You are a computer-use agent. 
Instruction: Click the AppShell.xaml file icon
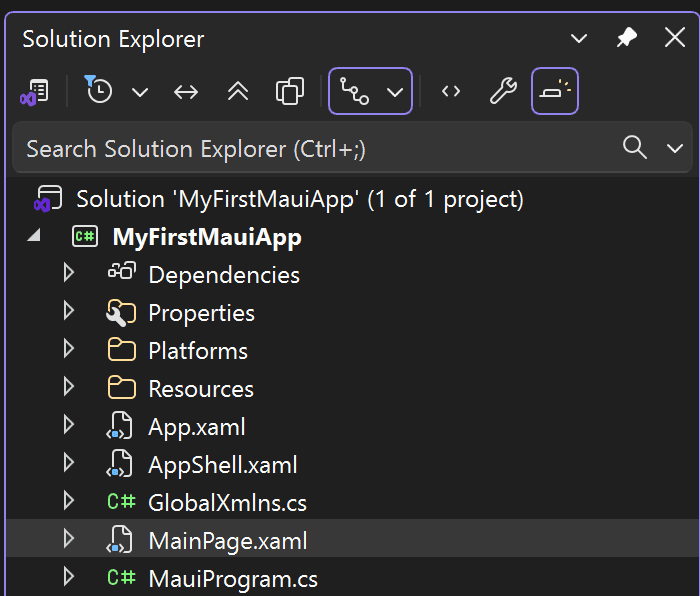click(x=120, y=463)
